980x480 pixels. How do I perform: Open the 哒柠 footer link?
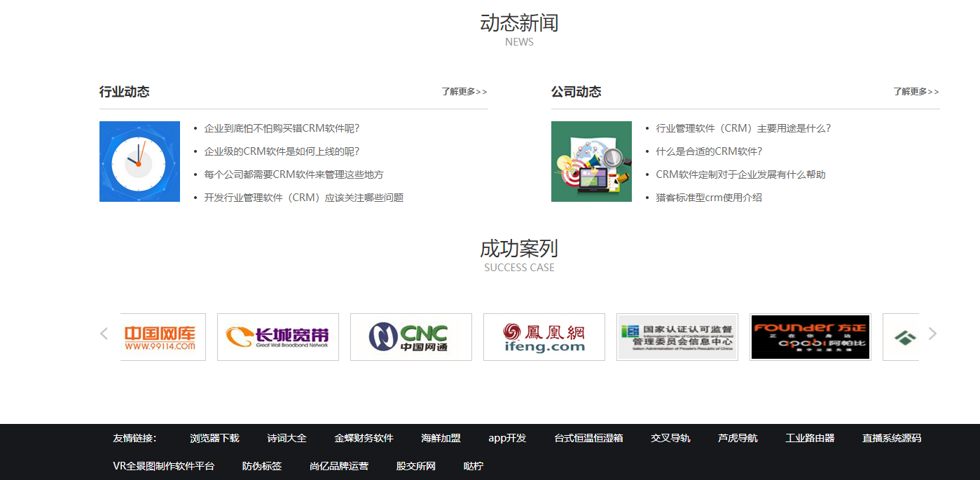(474, 466)
